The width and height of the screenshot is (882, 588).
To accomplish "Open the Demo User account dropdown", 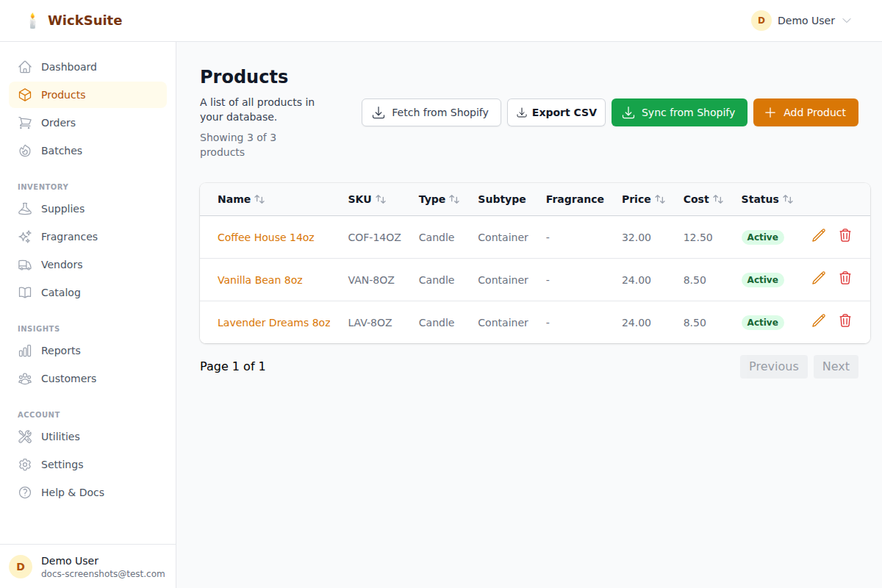I will (801, 21).
